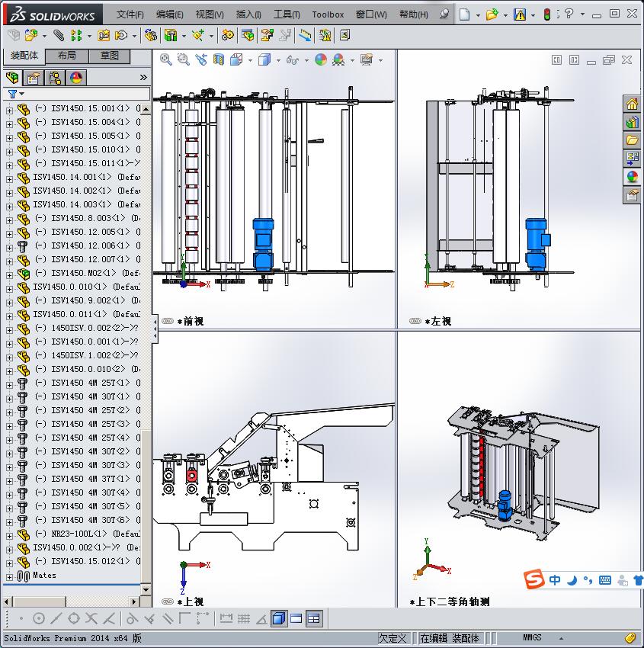Click the Clearance Verification warning icon
The image size is (644, 648).
click(x=325, y=36)
